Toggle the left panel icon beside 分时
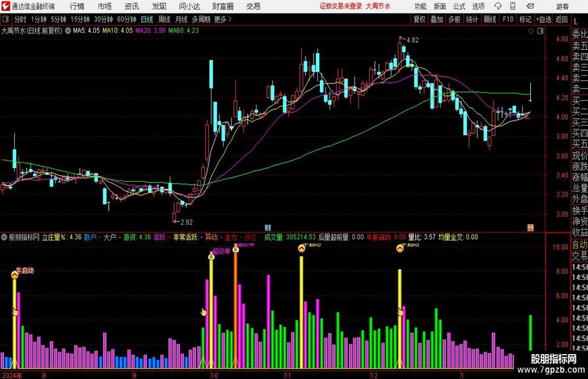 click(6, 19)
